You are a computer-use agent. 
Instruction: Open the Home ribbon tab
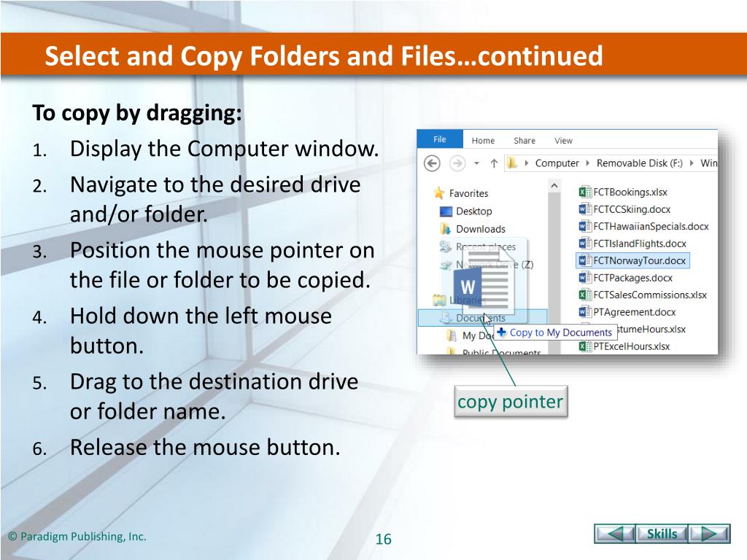[483, 141]
